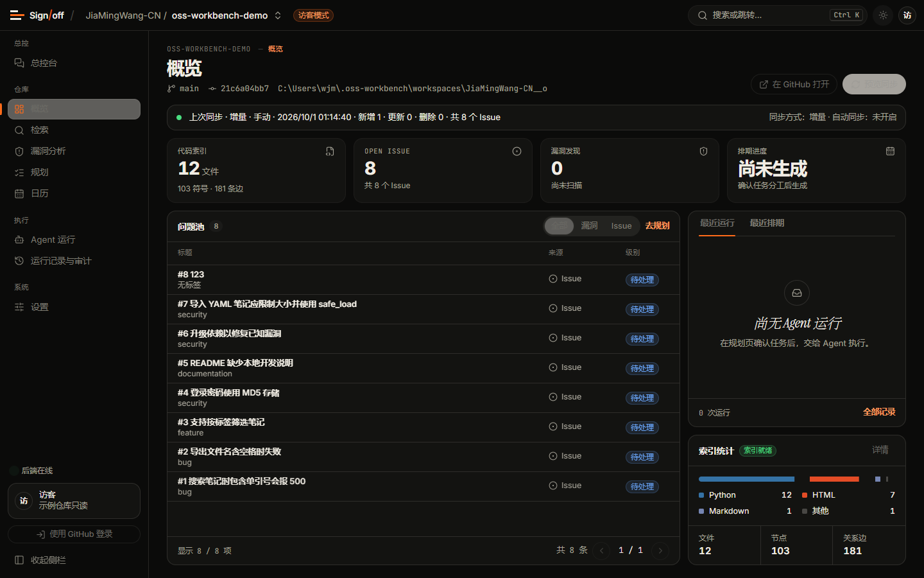This screenshot has height=578, width=924.
Task: Click the 预览同步 button
Action: pos(874,84)
